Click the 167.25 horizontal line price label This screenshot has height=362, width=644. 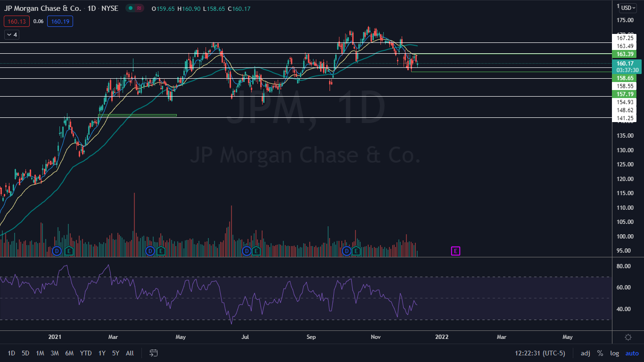coord(624,38)
